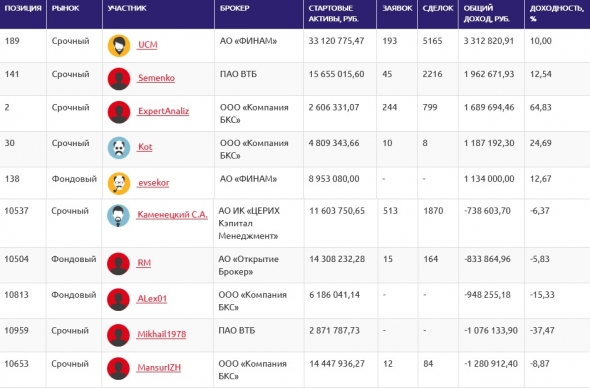The height and width of the screenshot is (388, 590).
Task: Open the Каменецкий С.А. participant link
Action: 172,215
